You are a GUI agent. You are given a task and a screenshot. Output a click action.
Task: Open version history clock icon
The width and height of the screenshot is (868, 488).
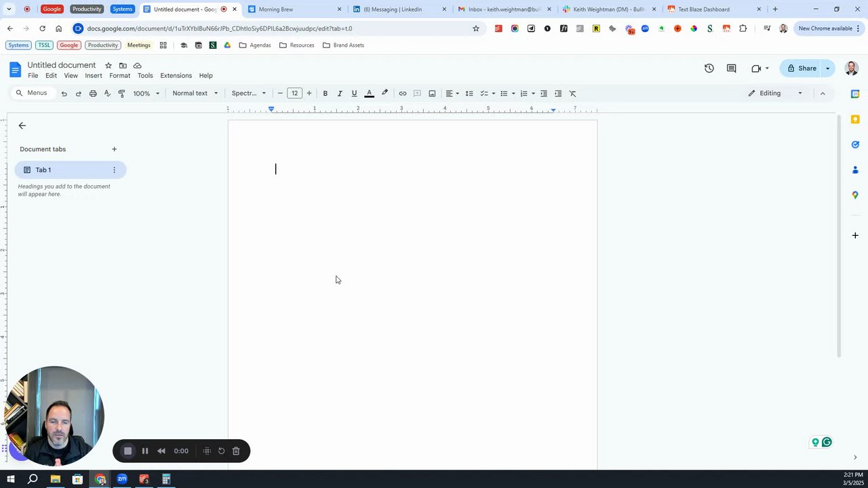[x=709, y=68]
